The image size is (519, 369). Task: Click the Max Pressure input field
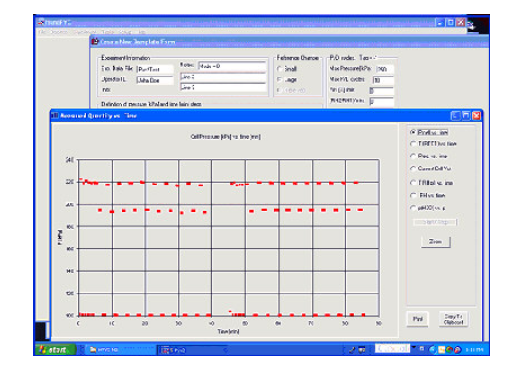coord(384,69)
